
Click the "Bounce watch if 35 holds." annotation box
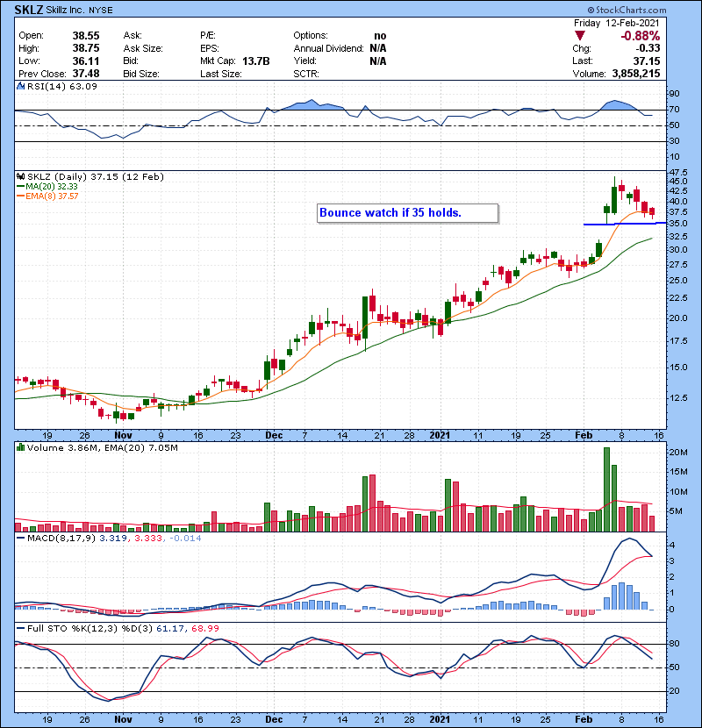[407, 213]
